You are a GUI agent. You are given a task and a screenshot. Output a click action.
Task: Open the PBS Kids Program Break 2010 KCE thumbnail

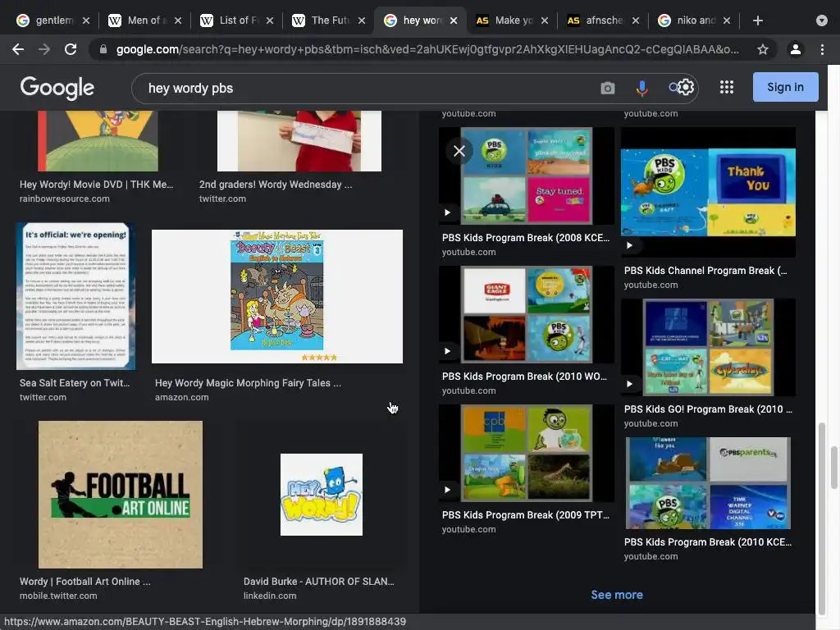pos(708,483)
